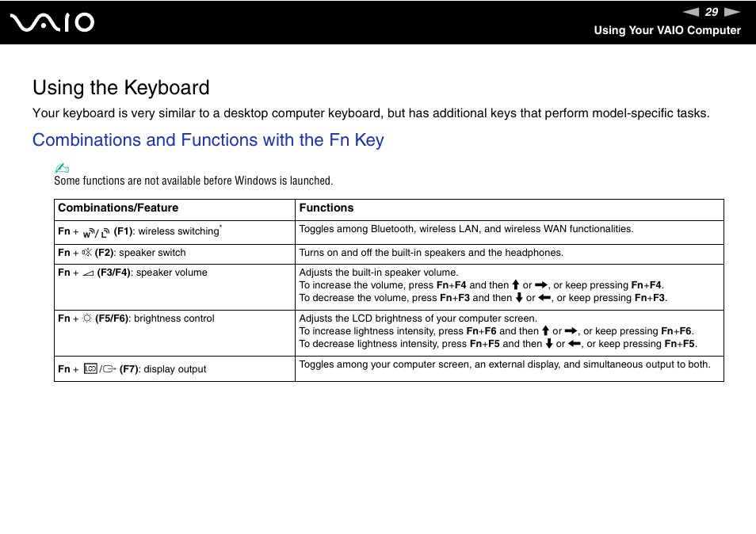756x534 pixels.
Task: Click 'Adjusts the built-in speaker volume' text
Action: 379,273
